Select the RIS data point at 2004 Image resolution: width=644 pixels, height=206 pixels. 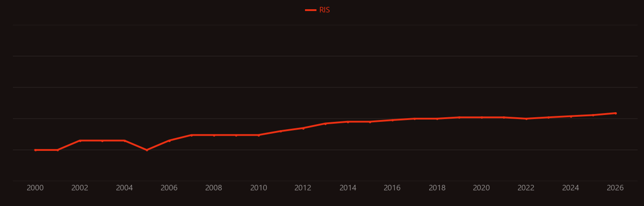tap(125, 141)
